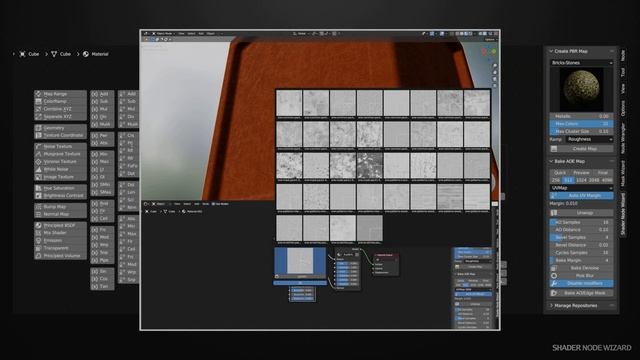Add a Cos math node

[102, 279]
